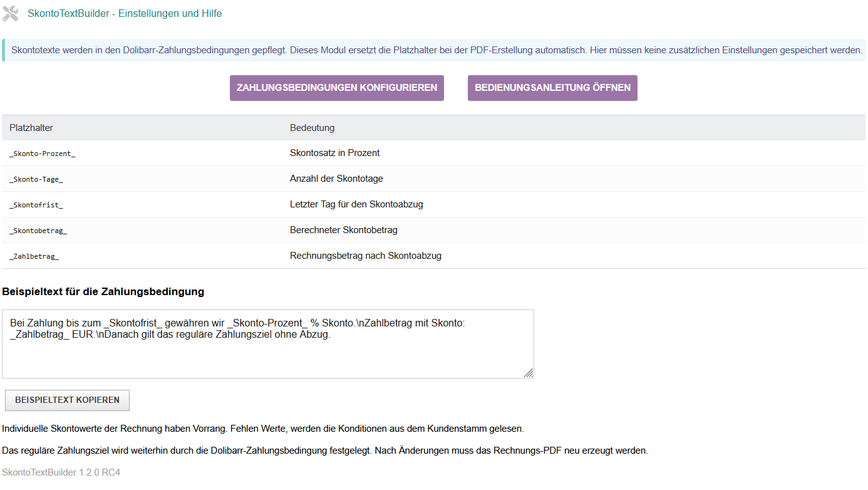Click the heading 'Beispieltext für die Zahlungsbedingung'
The width and height of the screenshot is (868, 490).
pos(103,291)
